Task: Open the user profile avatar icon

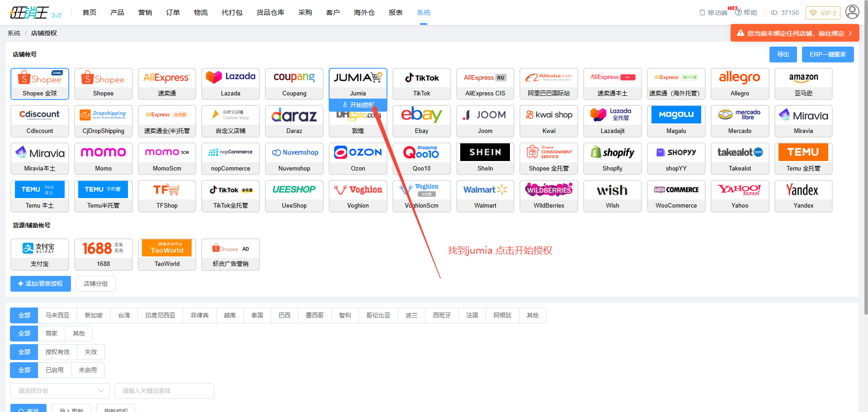Action: point(852,12)
